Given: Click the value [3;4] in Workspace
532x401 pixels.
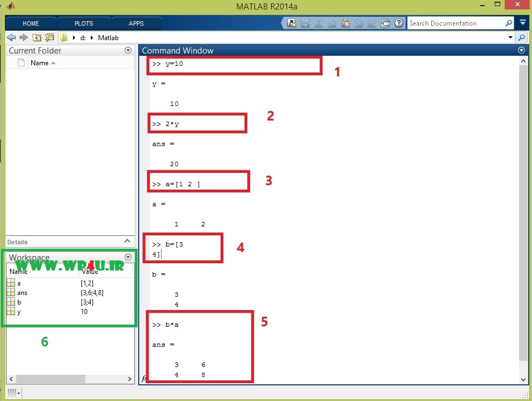Looking at the screenshot, I should pyautogui.click(x=87, y=302).
